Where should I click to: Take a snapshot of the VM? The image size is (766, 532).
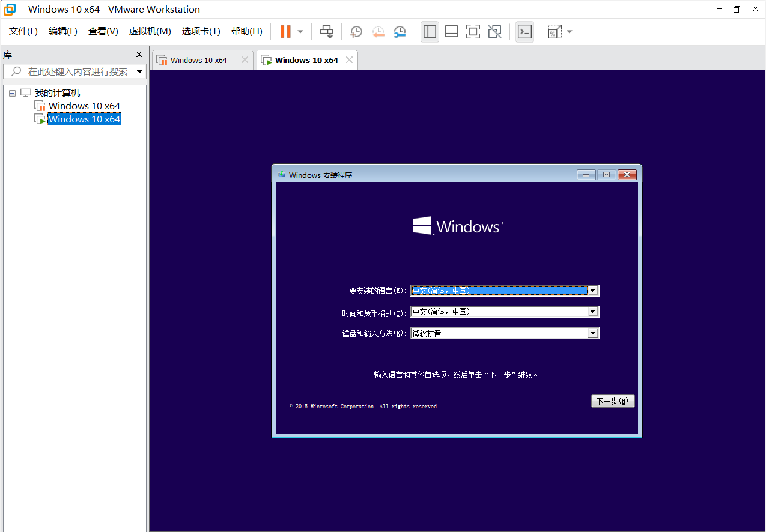coord(356,32)
